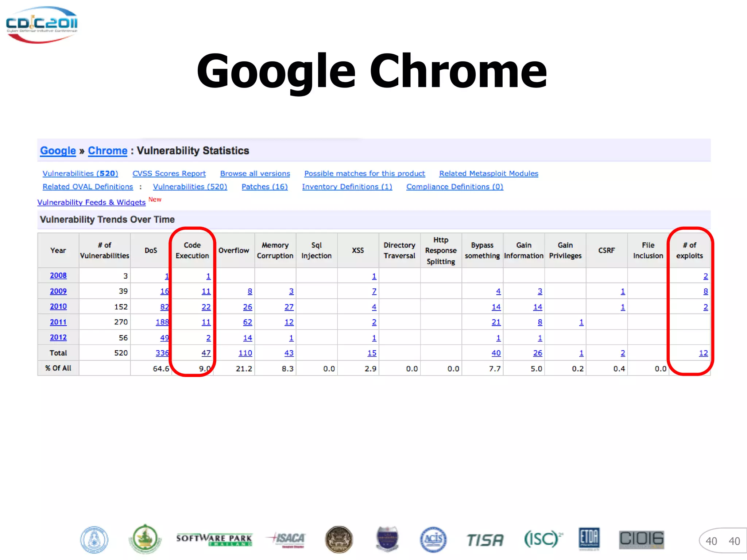The height and width of the screenshot is (560, 747).
Task: Click the Total vulnerabilities value 520
Action: 121,353
